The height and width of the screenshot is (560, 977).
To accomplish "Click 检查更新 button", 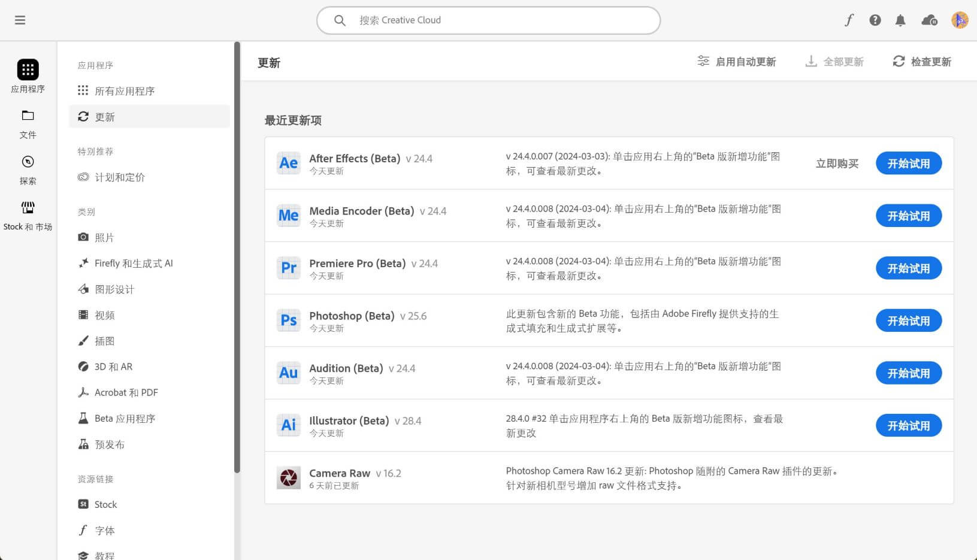I will coord(922,62).
